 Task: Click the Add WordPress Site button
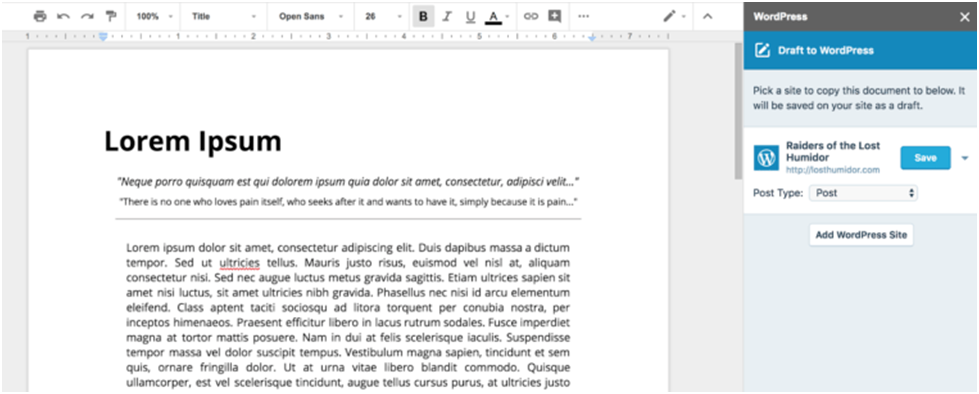tap(861, 235)
